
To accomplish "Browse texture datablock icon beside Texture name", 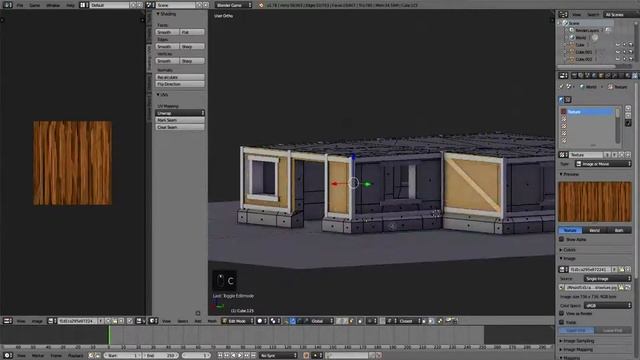I will (563, 155).
